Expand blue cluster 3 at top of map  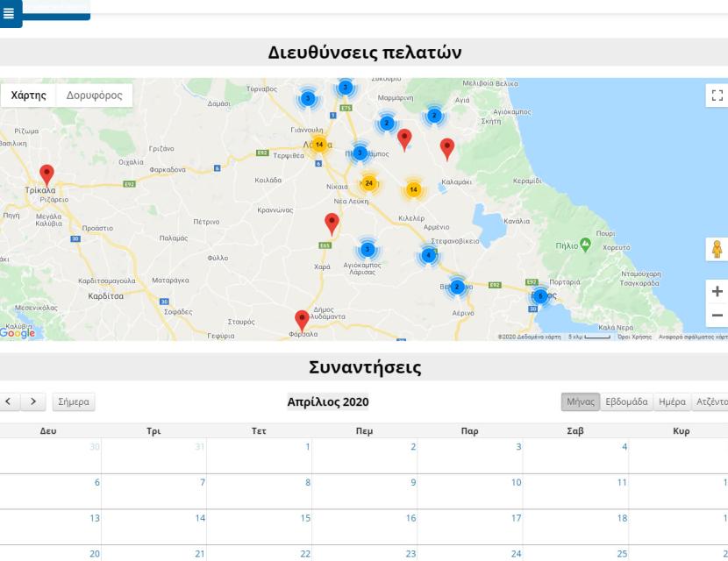click(x=345, y=88)
